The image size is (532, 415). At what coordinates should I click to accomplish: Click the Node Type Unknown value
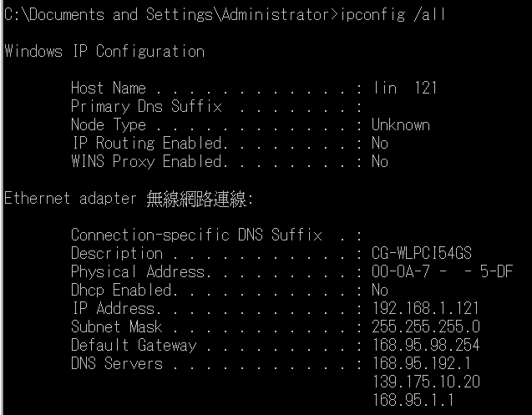(401, 125)
